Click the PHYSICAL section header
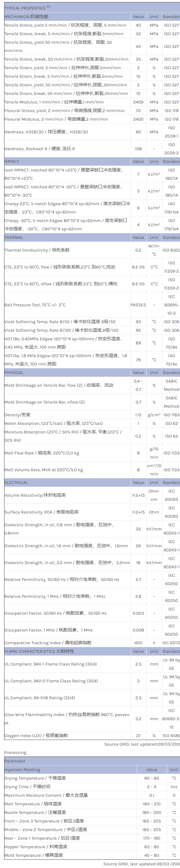Screen dimensions: 180x868 [x=14, y=373]
